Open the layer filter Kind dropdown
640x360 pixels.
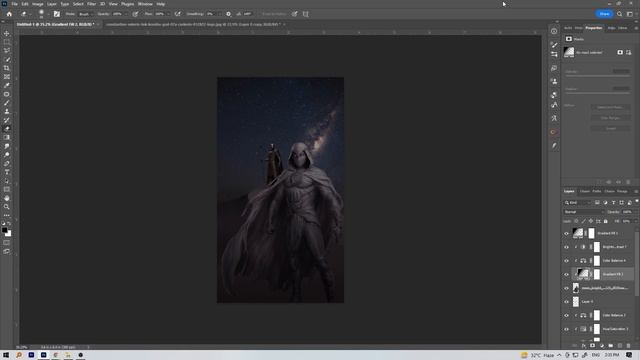(x=578, y=202)
